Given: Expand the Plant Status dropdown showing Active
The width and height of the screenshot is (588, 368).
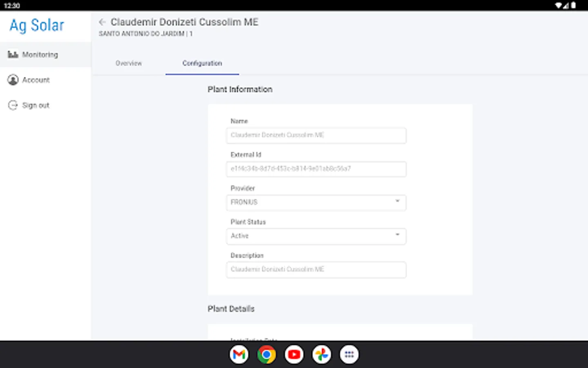Looking at the screenshot, I should (x=316, y=236).
